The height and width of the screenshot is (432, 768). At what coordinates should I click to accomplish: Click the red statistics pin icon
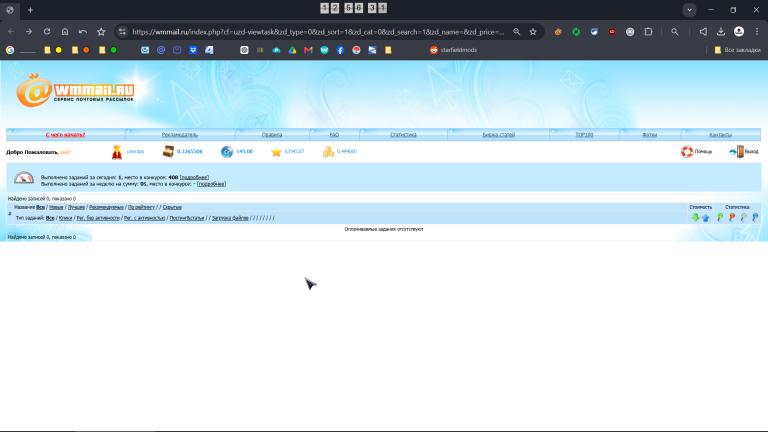coord(732,217)
